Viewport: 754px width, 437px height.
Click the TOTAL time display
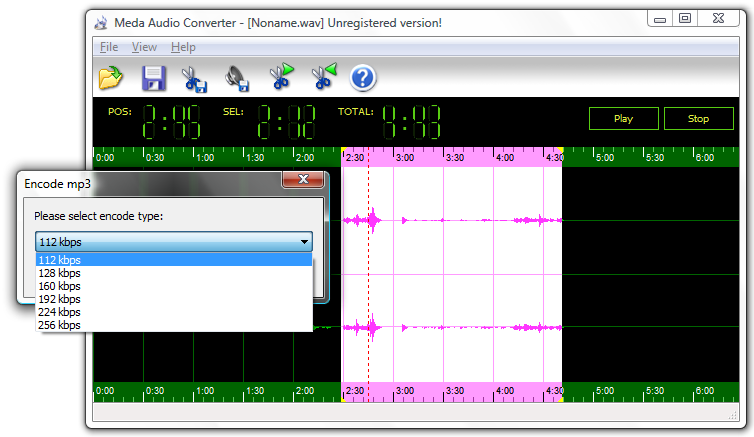click(412, 122)
